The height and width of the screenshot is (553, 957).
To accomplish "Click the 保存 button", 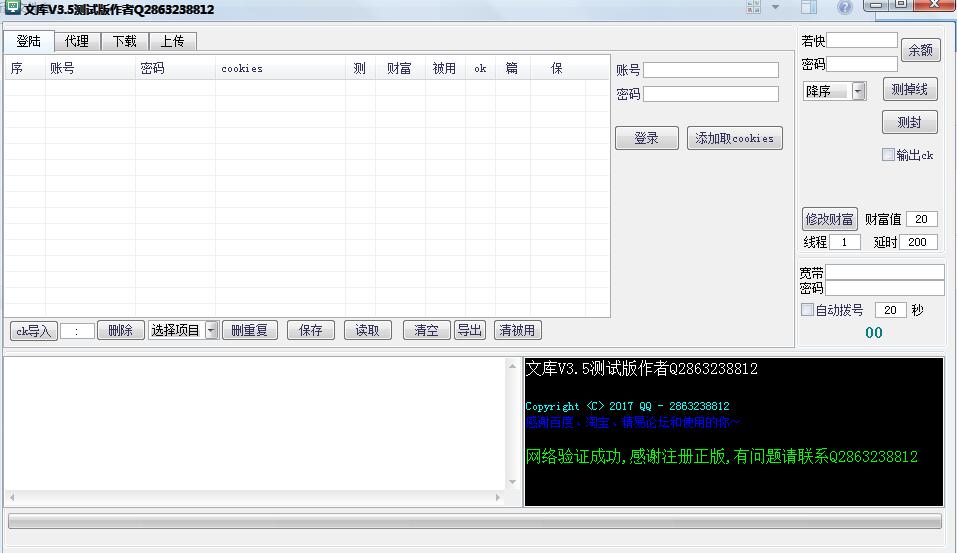I will [311, 330].
